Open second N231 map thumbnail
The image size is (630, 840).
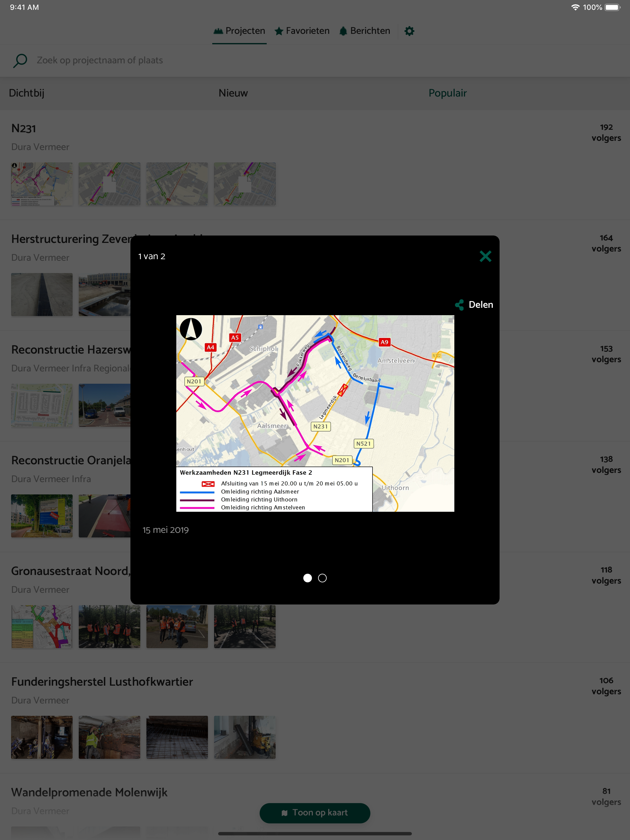pyautogui.click(x=110, y=184)
